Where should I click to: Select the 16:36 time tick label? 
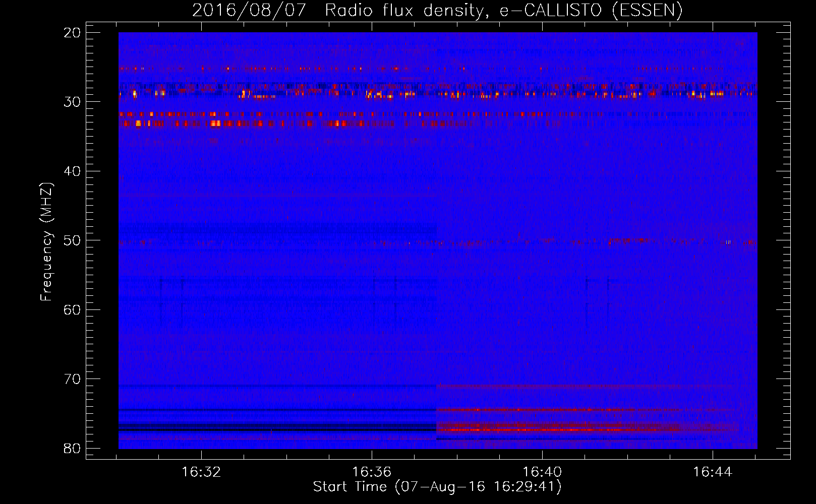point(372,472)
